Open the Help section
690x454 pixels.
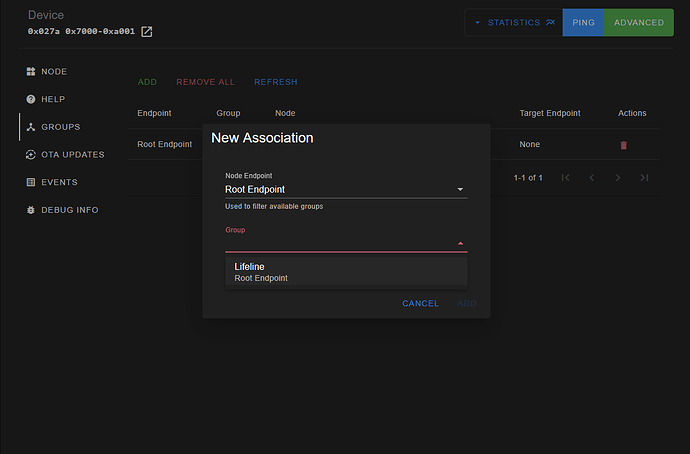(x=53, y=99)
